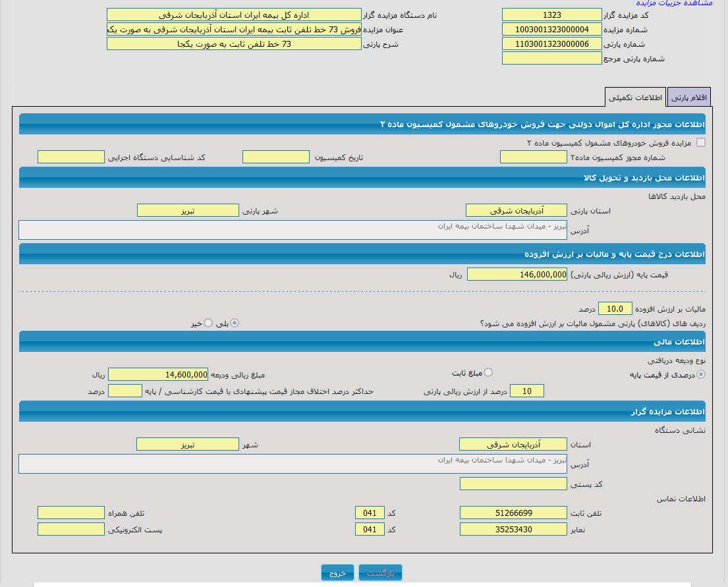The image size is (728, 587).
Task: Click the VAT percentage field showing 10.0
Action: tap(615, 308)
